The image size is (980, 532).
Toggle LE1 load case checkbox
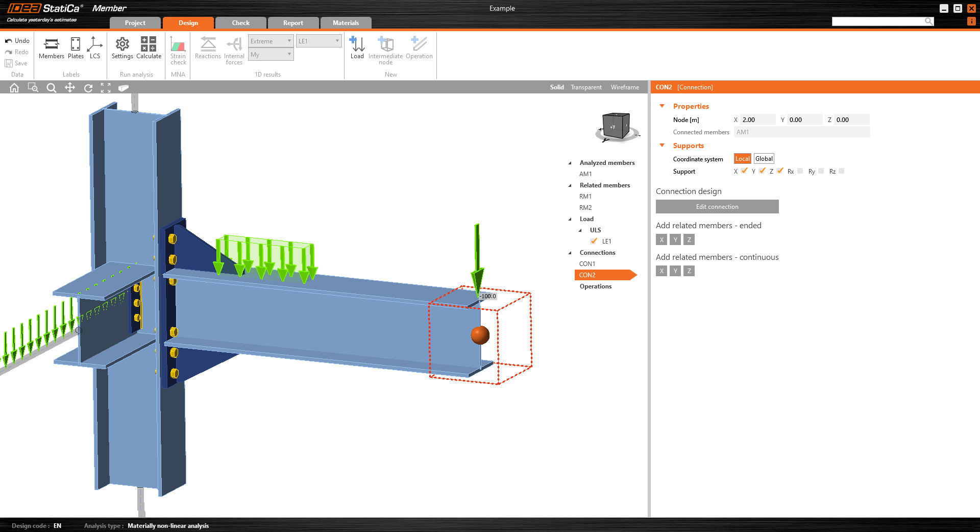click(594, 241)
